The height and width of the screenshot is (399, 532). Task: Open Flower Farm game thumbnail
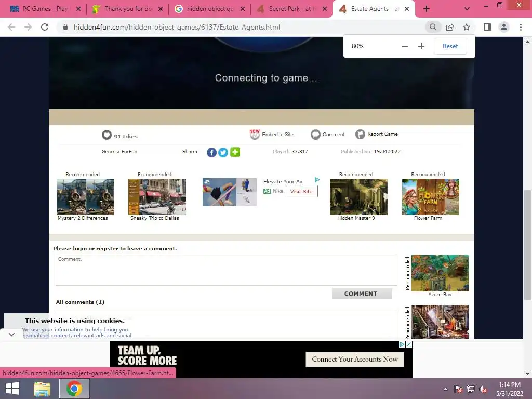pos(431,197)
